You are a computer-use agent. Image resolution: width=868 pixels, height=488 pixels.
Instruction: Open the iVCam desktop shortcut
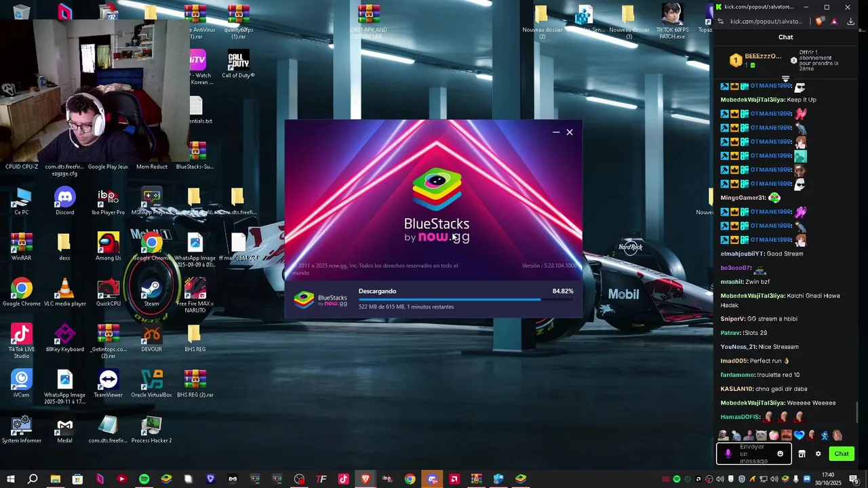point(22,384)
